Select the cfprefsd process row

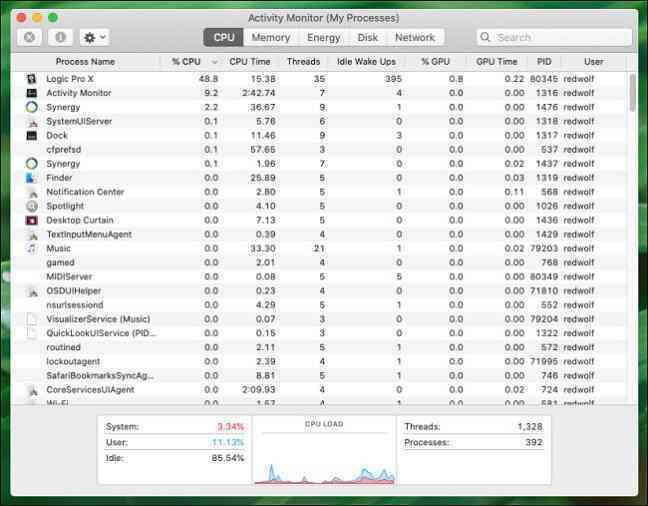pos(320,150)
